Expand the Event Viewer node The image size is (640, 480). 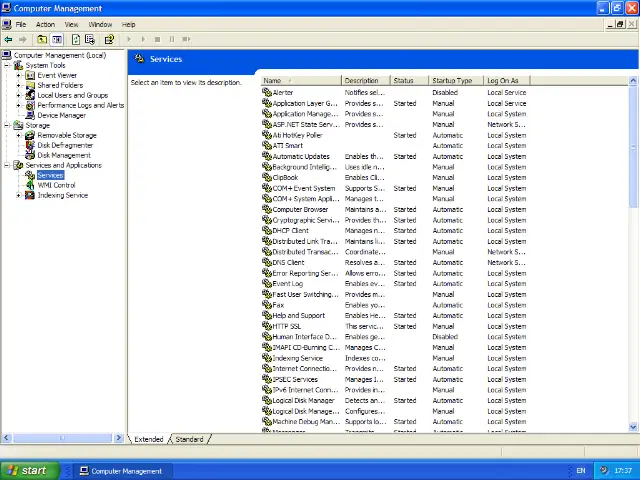tap(18, 75)
